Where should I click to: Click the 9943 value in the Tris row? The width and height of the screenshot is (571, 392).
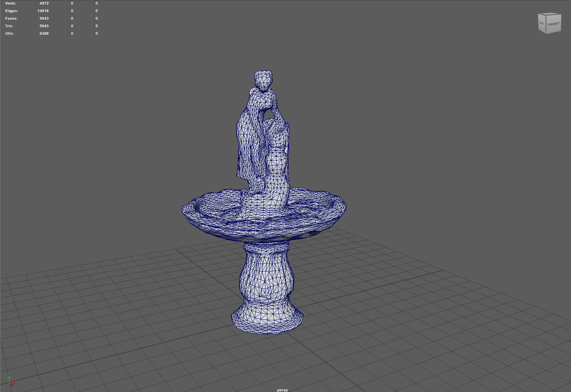point(44,26)
